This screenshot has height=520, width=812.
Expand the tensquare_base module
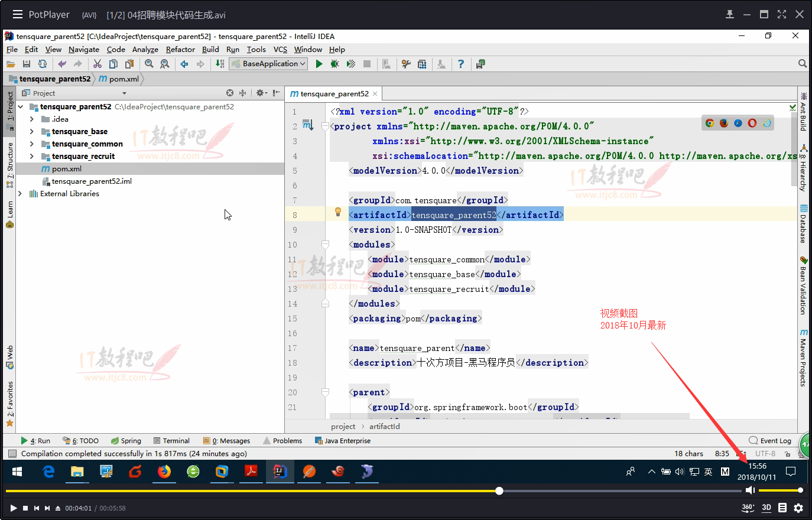(x=32, y=132)
